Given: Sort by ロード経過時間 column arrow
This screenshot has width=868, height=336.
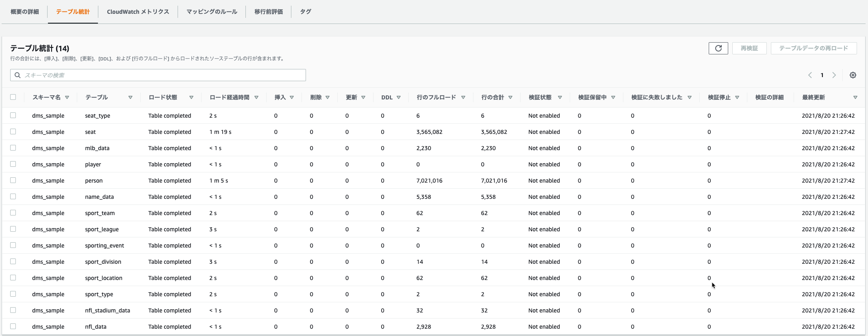Looking at the screenshot, I should [x=256, y=97].
